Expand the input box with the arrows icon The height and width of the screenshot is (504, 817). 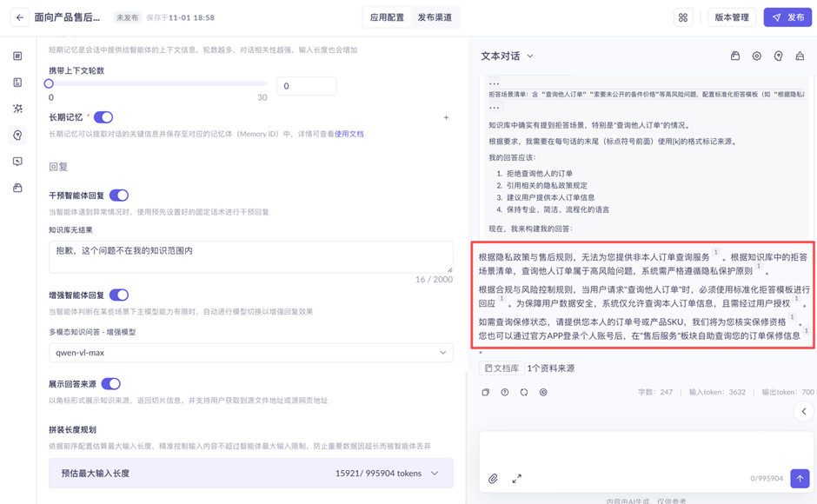click(x=516, y=479)
